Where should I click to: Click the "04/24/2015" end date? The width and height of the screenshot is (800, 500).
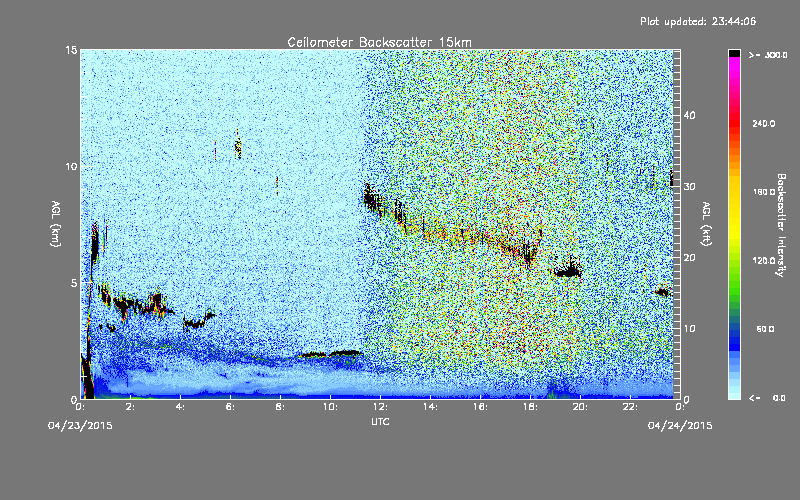coord(680,426)
